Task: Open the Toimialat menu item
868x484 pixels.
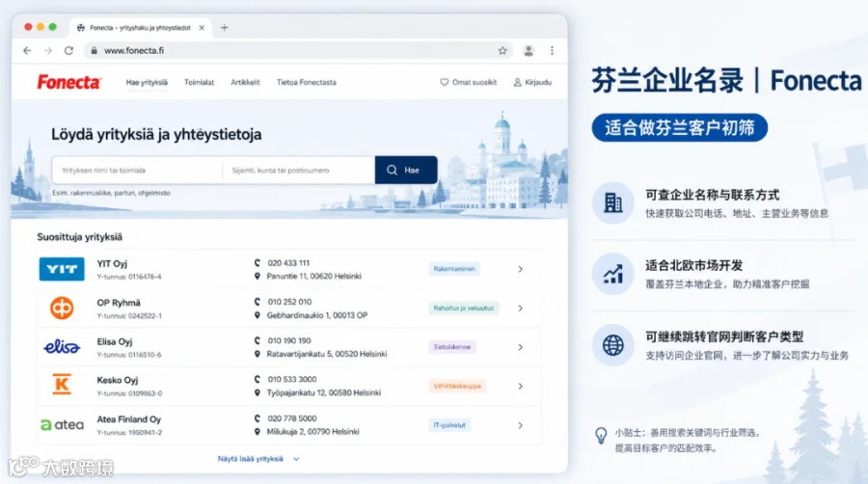Action: coord(200,82)
